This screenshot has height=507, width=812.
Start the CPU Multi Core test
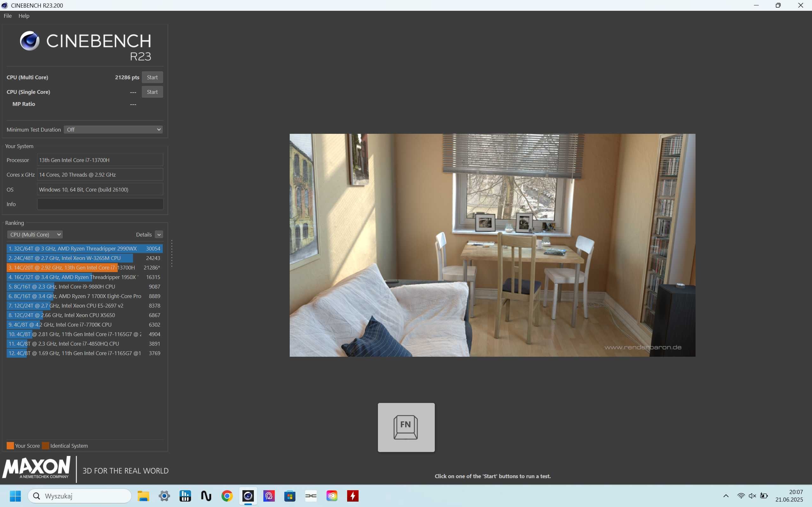152,77
